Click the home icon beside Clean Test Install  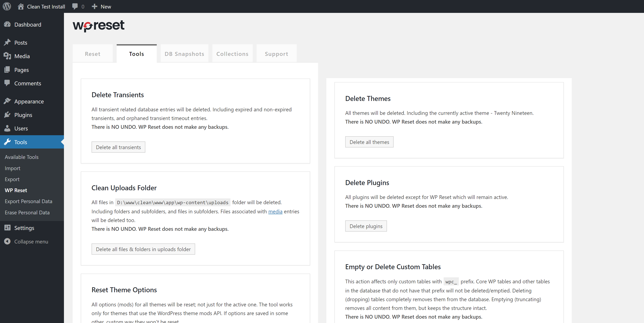point(21,6)
